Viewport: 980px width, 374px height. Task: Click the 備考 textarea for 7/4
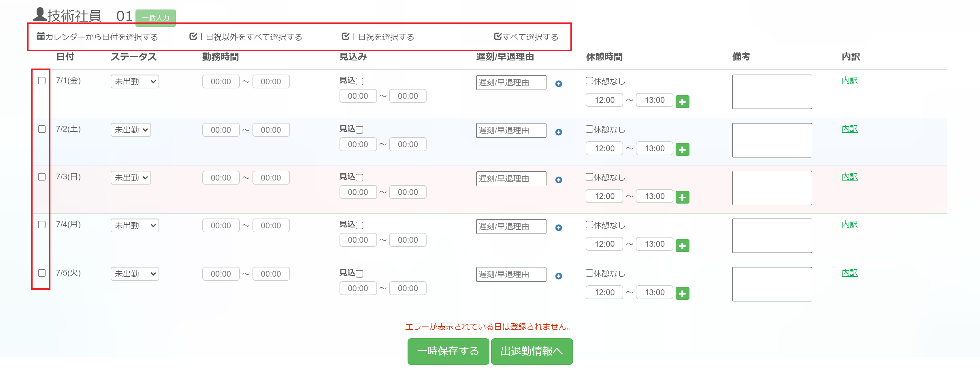(772, 236)
